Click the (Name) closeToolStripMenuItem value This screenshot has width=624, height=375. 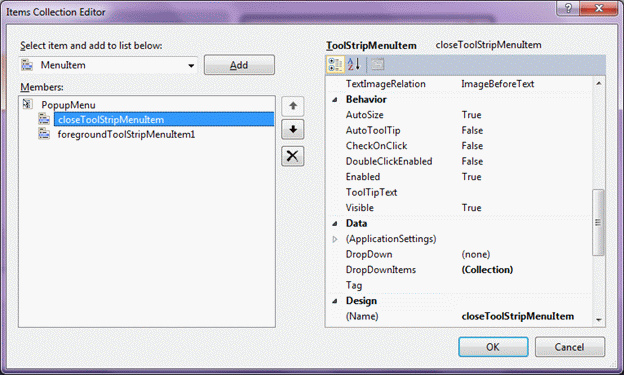[x=517, y=316]
